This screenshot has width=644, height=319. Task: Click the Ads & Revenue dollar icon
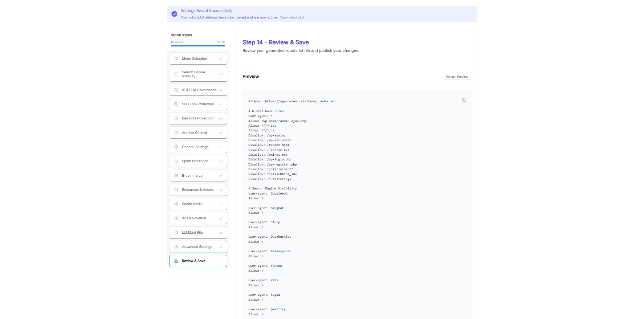click(x=176, y=218)
